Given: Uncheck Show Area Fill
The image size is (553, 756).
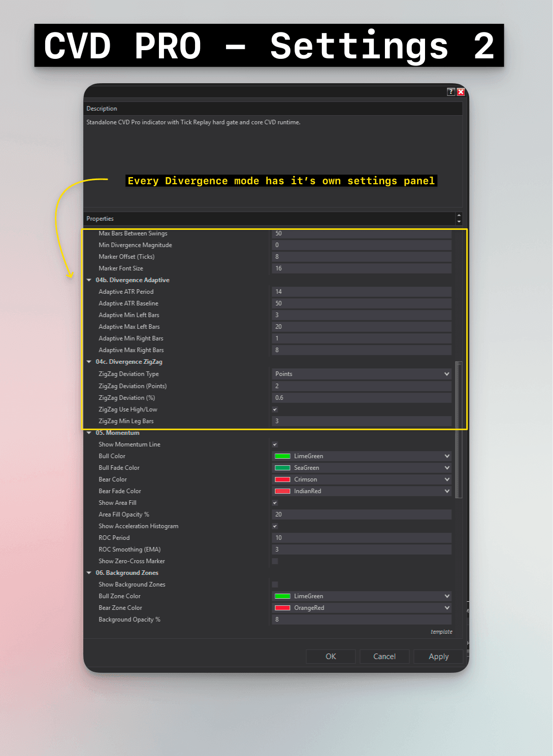Looking at the screenshot, I should (275, 502).
